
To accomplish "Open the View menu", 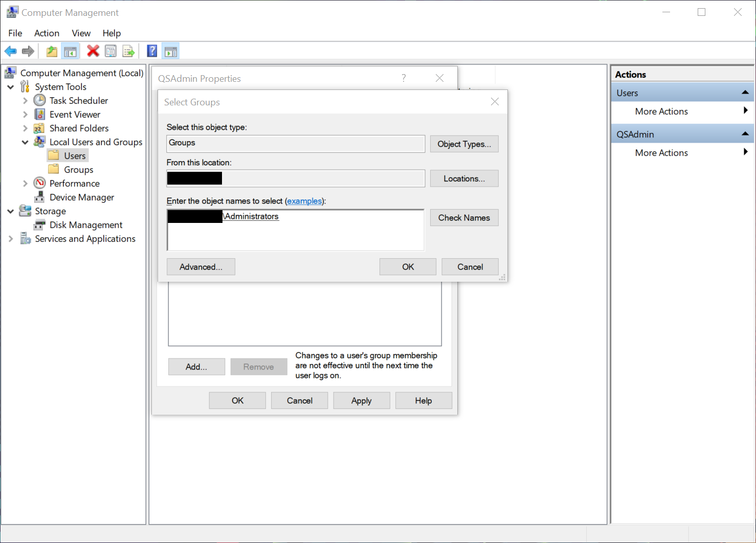I will pos(81,33).
